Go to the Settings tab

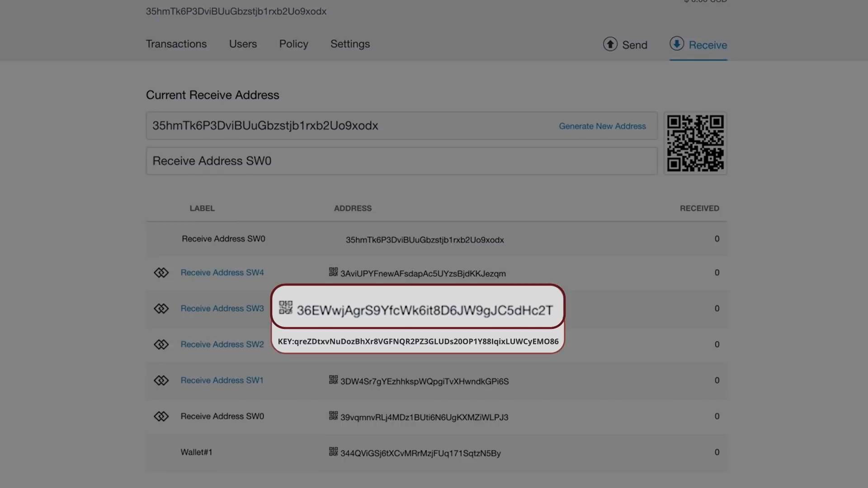pos(350,44)
